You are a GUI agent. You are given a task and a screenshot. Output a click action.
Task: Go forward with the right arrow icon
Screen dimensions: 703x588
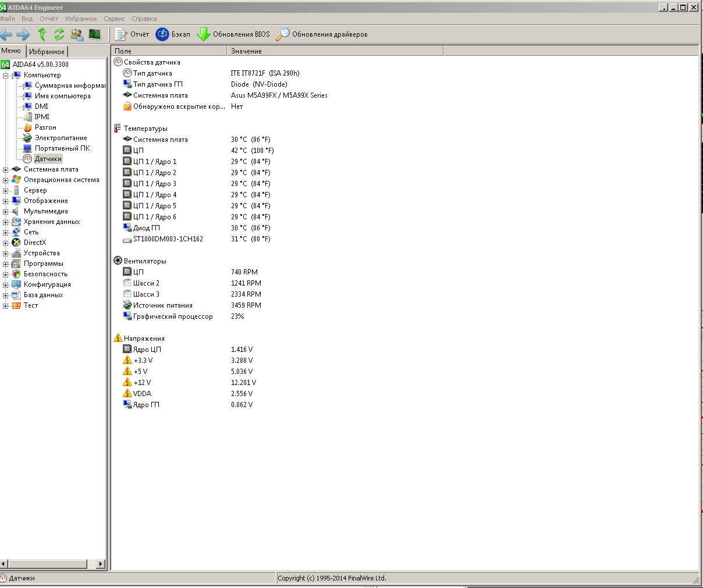point(23,34)
